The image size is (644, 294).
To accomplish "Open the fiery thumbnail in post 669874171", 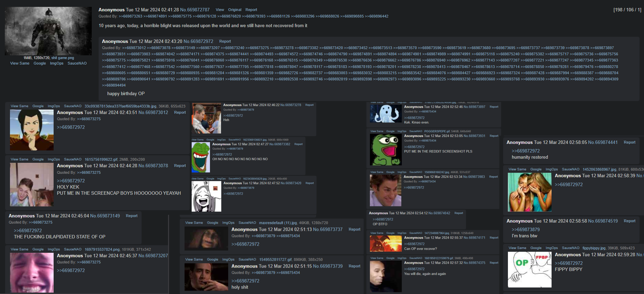I will (386, 244).
